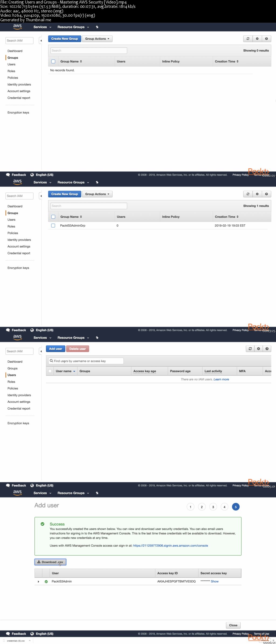Viewport: 276px width, 644px height.
Task: Open gear settings on page showing 0 results
Action: [257, 39]
